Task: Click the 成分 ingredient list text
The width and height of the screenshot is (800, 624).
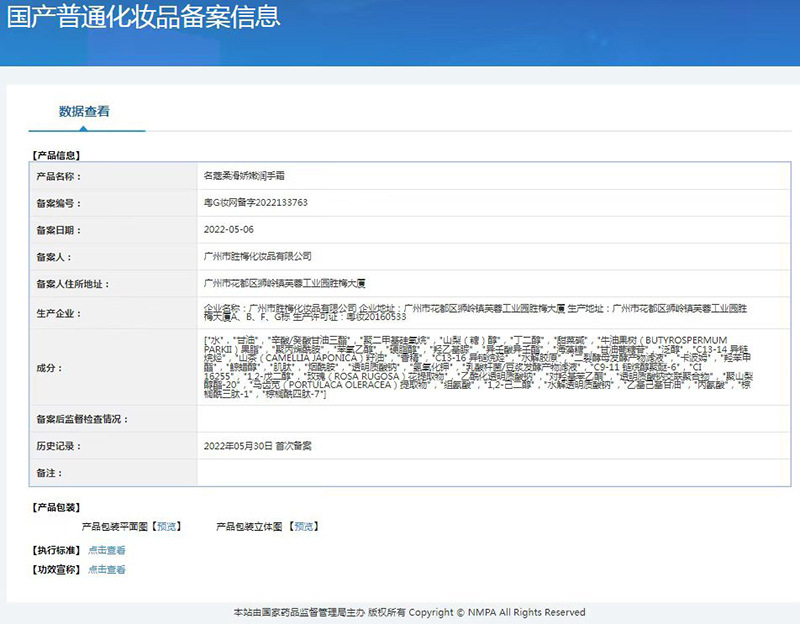Action: pos(478,367)
